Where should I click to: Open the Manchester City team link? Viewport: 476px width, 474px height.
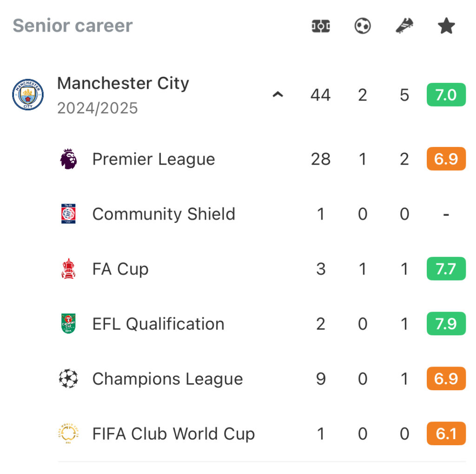coord(123,83)
